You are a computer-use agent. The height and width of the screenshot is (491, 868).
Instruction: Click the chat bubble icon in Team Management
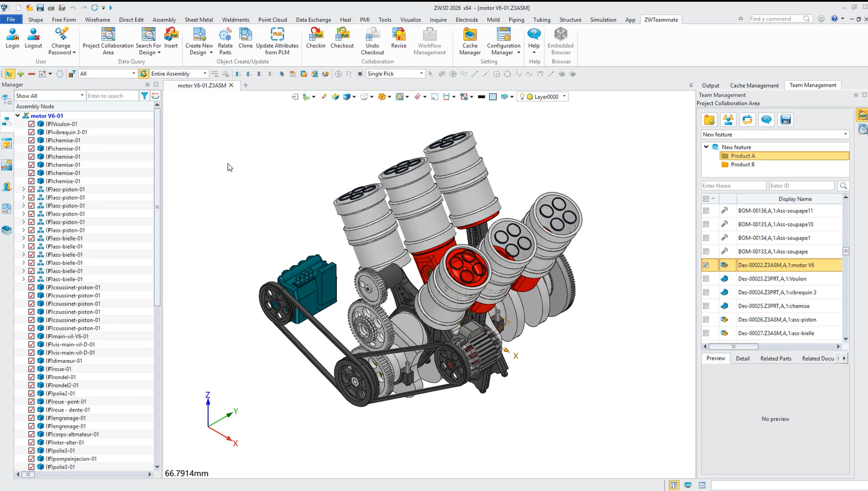(767, 119)
